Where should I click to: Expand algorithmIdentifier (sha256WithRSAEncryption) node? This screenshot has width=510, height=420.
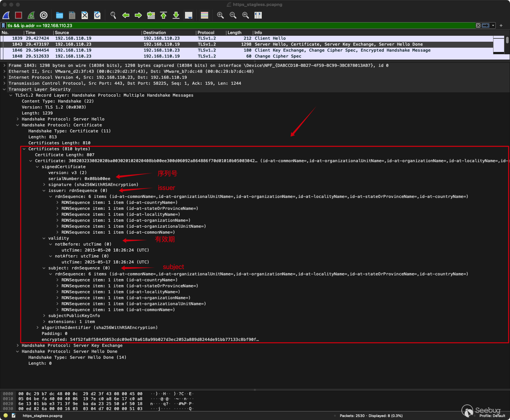pyautogui.click(x=37, y=328)
